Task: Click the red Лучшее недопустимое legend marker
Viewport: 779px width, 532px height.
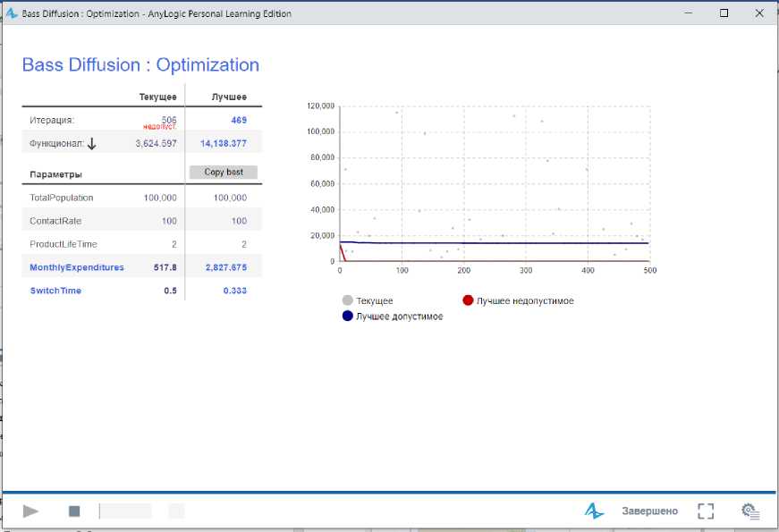Action: pos(468,301)
